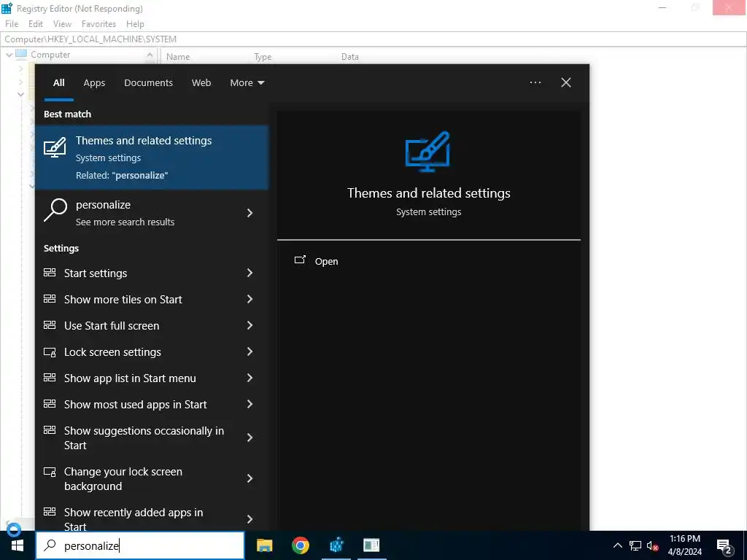Open the Edit menu in Registry Editor

(35, 24)
